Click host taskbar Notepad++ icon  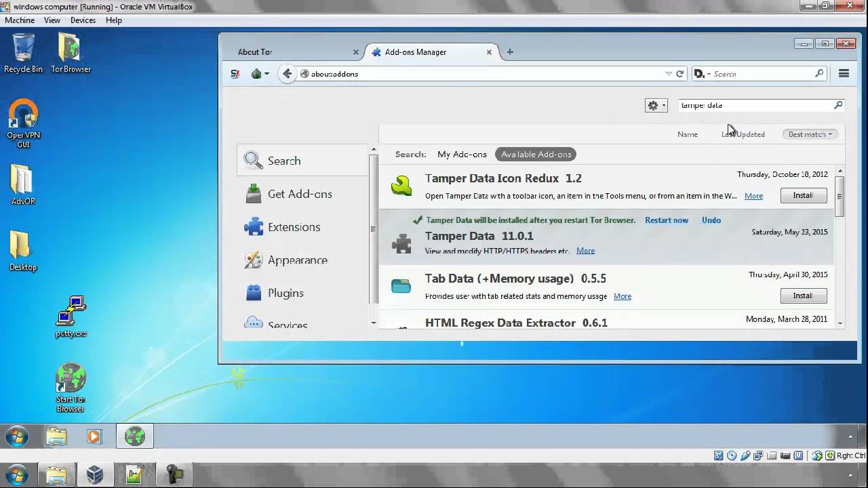[134, 474]
